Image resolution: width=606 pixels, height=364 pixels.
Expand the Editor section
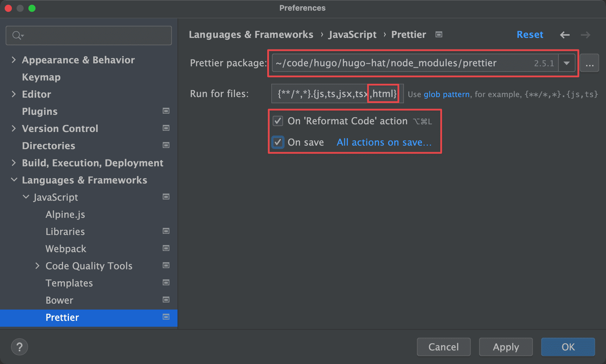click(x=14, y=94)
